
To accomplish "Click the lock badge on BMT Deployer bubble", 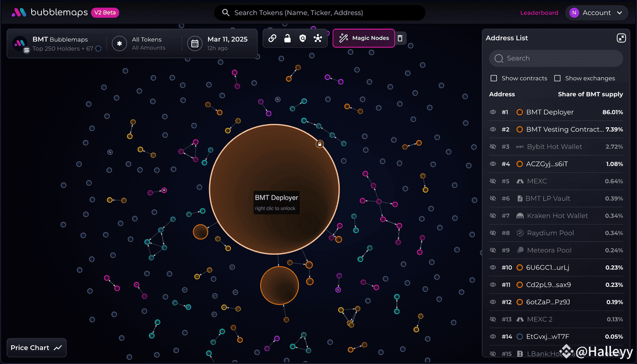I will coord(320,144).
